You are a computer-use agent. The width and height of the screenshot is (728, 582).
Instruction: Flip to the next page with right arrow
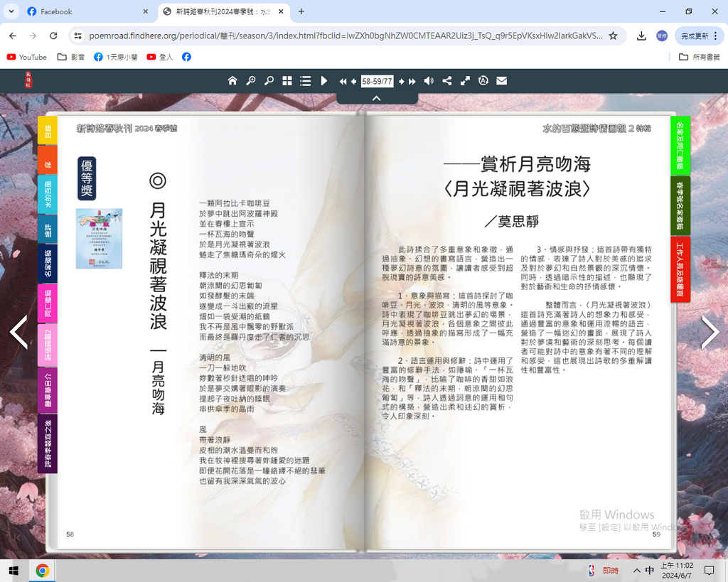tap(710, 333)
